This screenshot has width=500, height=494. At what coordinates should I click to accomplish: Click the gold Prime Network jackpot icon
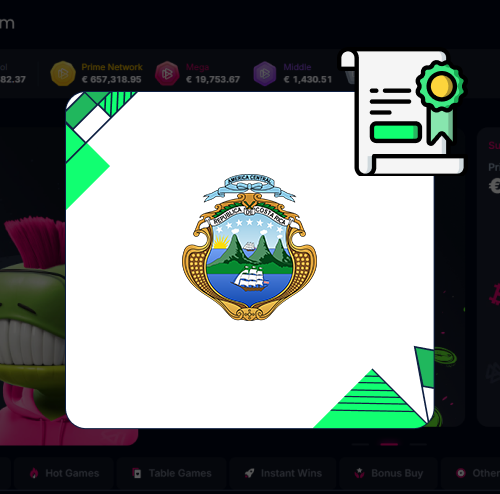(63, 73)
